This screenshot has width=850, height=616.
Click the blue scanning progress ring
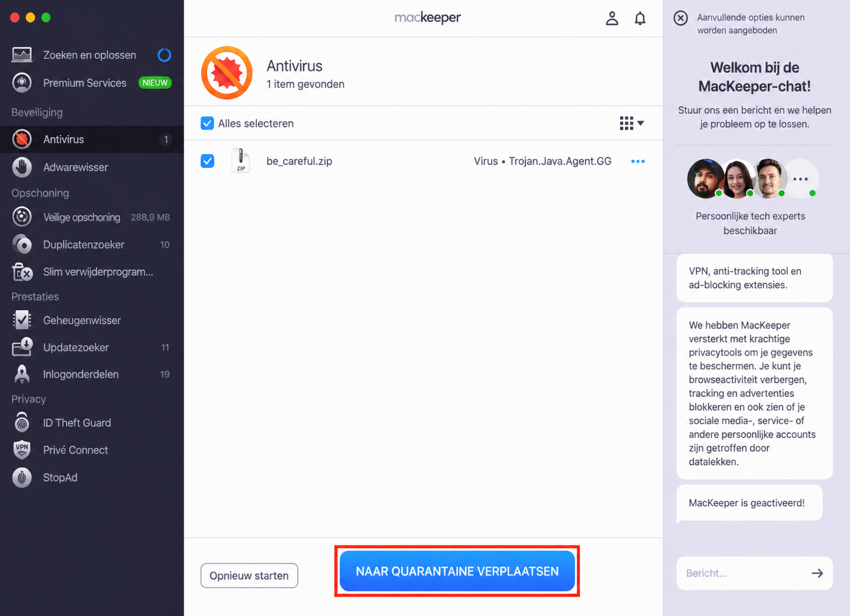164,55
